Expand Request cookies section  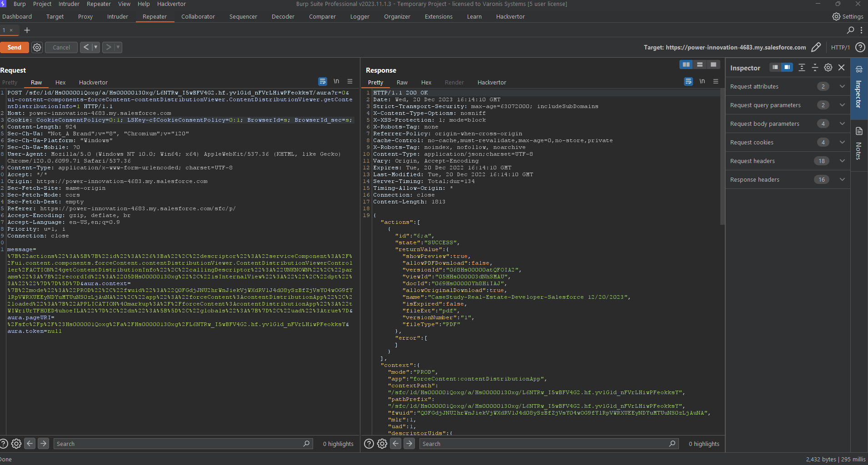[788, 142]
